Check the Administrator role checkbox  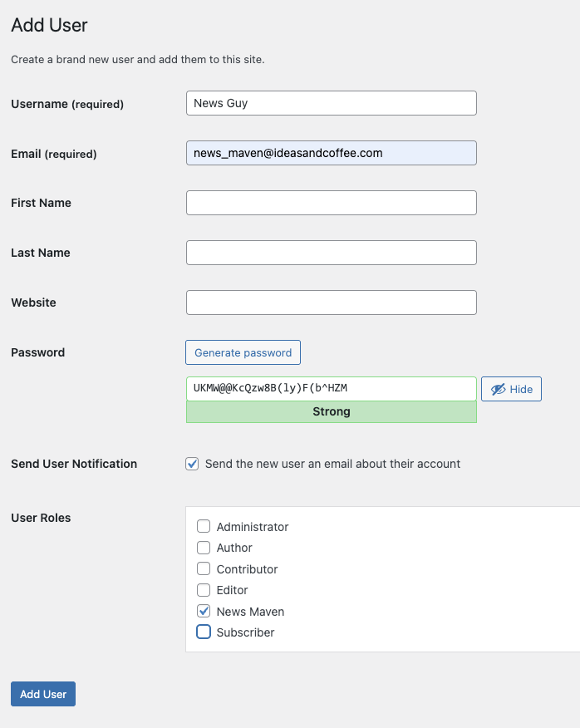[204, 526]
